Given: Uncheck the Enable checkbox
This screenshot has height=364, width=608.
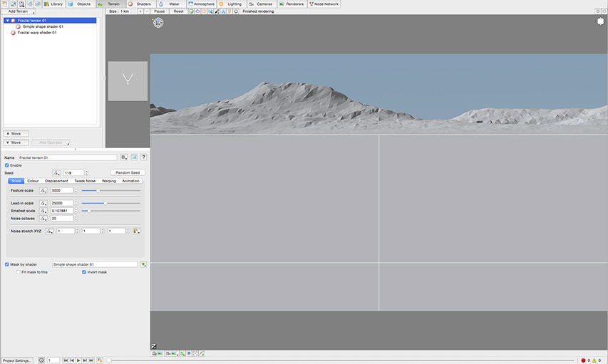Looking at the screenshot, I should pos(7,165).
